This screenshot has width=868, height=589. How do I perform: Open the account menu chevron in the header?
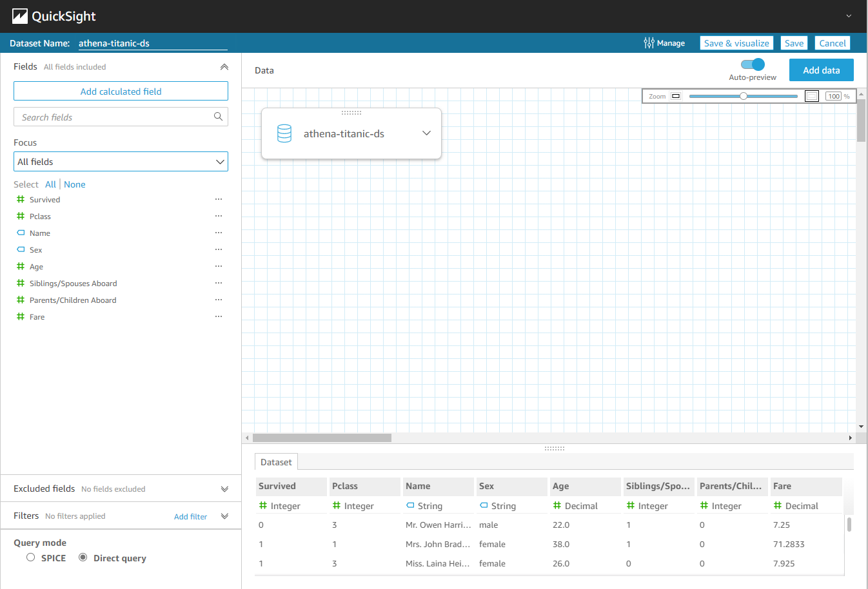849,16
